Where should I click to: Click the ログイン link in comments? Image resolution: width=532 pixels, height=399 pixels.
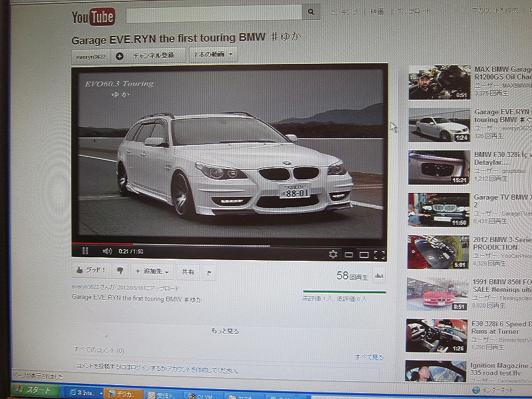coord(140,367)
